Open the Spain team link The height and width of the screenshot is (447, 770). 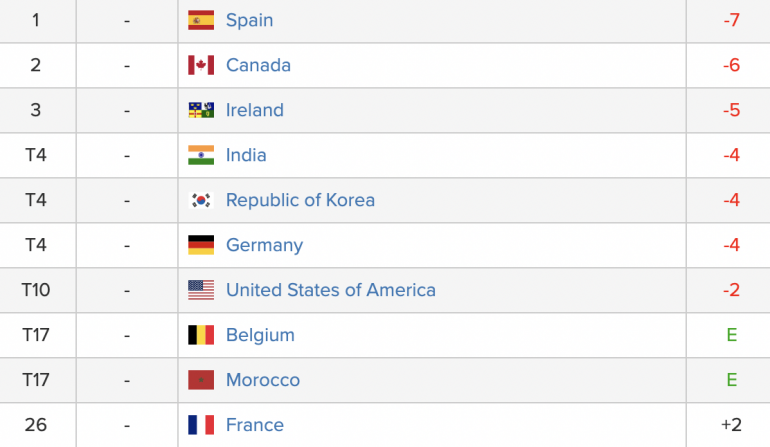coord(249,20)
